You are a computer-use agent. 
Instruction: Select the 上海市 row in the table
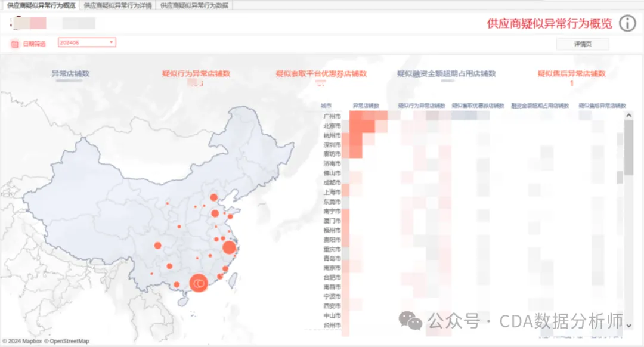pyautogui.click(x=331, y=192)
